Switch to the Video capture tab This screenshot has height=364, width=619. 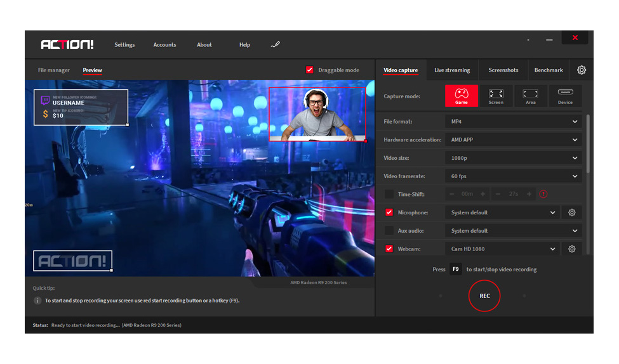(401, 70)
